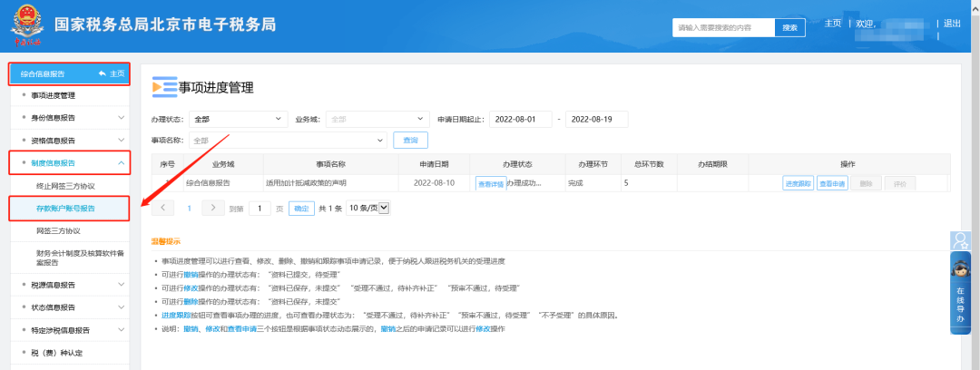Go to next page arrow in pagination
The width and height of the screenshot is (980, 370).
tap(213, 208)
